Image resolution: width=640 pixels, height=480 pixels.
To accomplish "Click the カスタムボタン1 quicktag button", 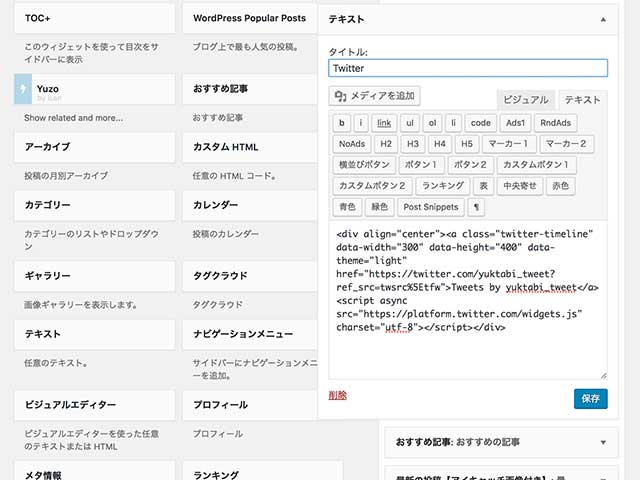I will tap(536, 164).
